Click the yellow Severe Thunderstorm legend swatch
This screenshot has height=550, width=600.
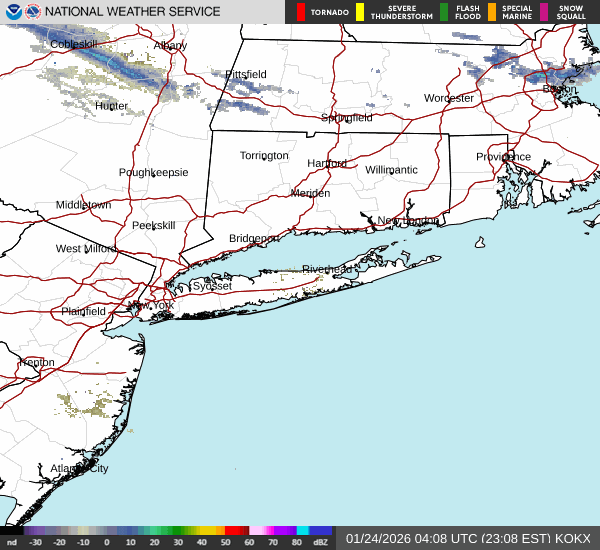(x=360, y=12)
